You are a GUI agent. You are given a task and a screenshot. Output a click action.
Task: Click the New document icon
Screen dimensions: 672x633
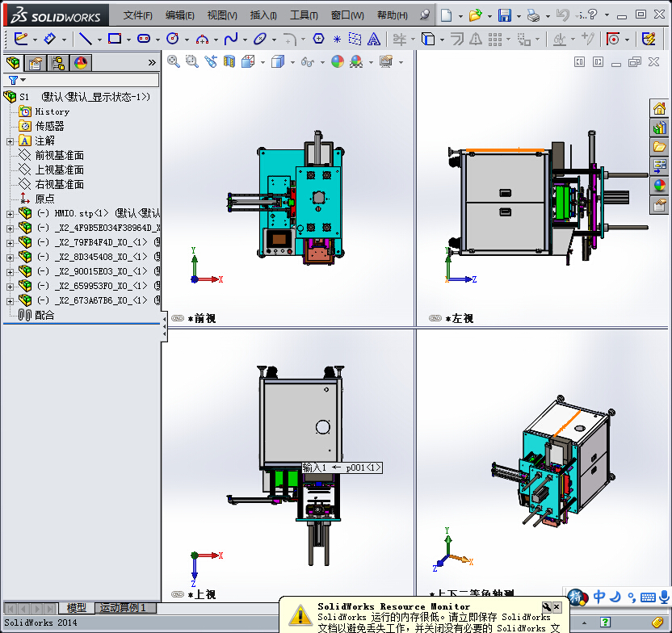[x=446, y=15]
